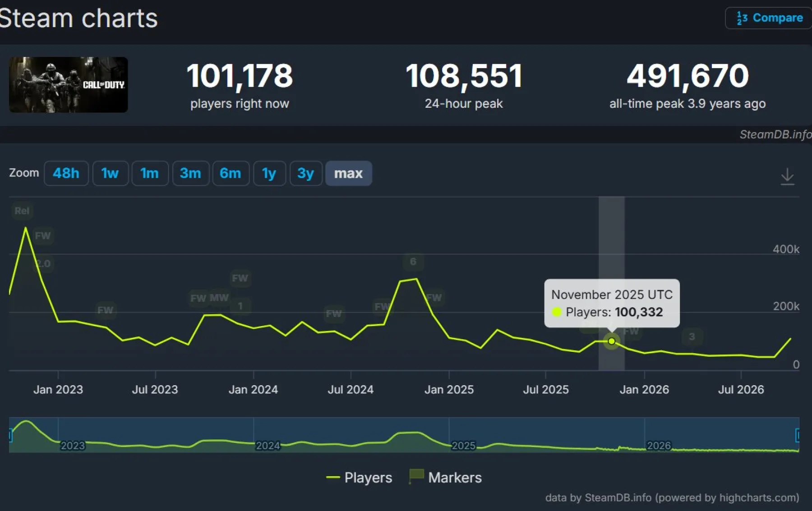Switch chart zoom to 3m
This screenshot has width=812, height=511.
coord(190,173)
